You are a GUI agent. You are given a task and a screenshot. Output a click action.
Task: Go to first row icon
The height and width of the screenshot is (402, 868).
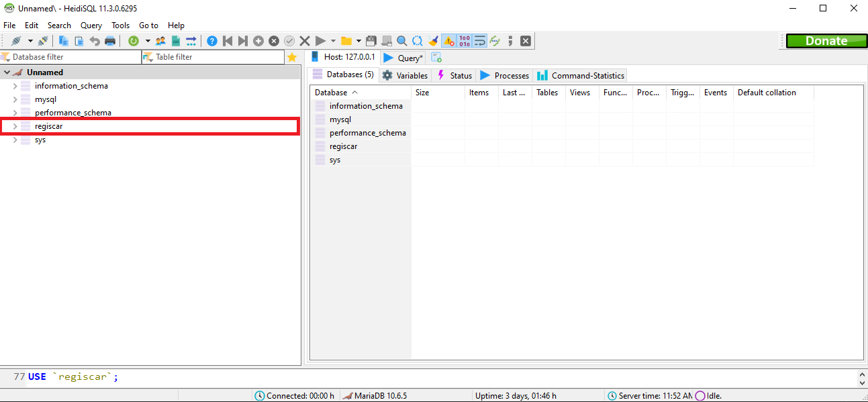click(x=228, y=41)
